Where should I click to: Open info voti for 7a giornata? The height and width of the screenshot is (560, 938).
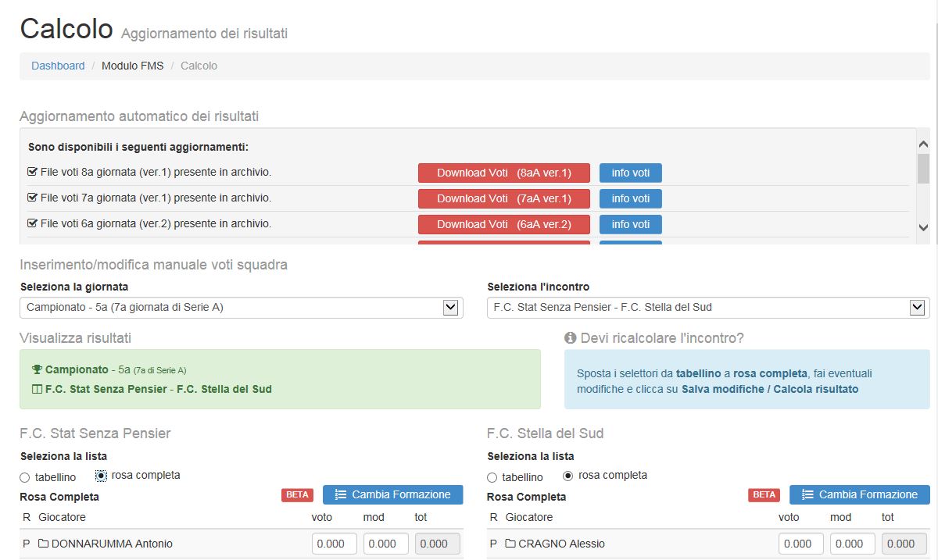click(x=630, y=198)
